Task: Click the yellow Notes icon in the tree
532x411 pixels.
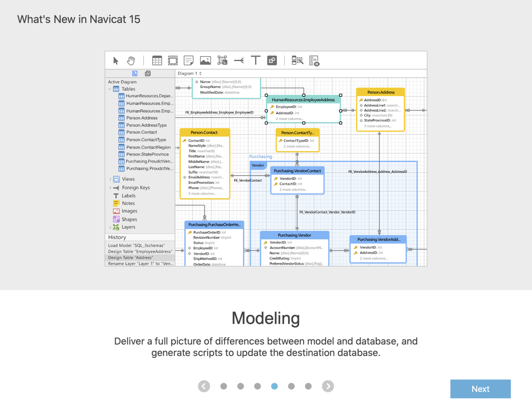Action: click(x=116, y=203)
